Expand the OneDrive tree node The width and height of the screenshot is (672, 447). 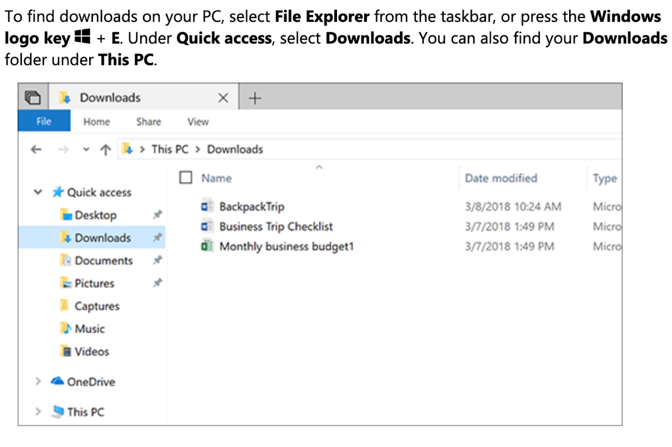click(x=38, y=381)
